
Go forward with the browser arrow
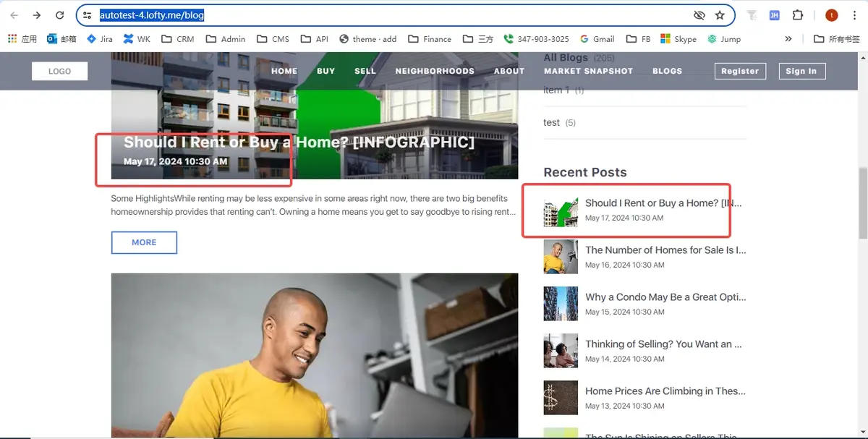[x=37, y=15]
